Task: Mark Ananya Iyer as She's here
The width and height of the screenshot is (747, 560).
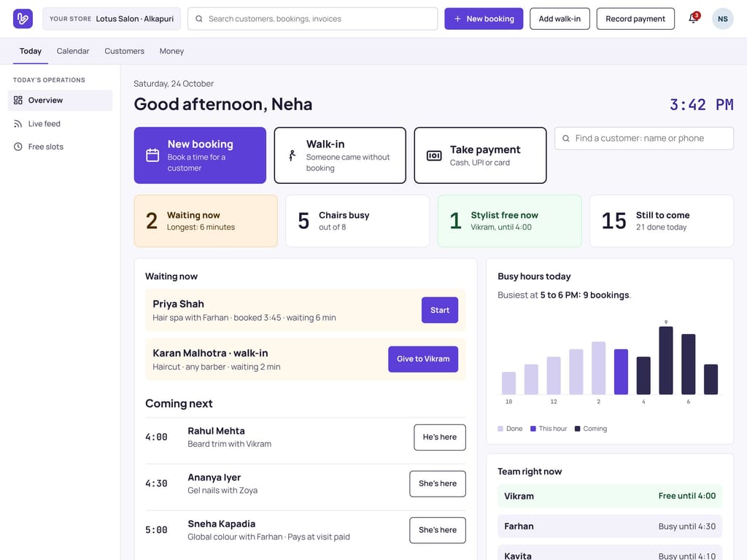Action: click(438, 484)
